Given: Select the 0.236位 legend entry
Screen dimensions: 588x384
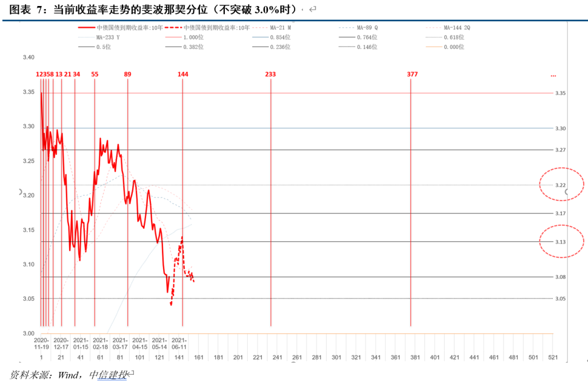Looking at the screenshot, I should point(272,47).
